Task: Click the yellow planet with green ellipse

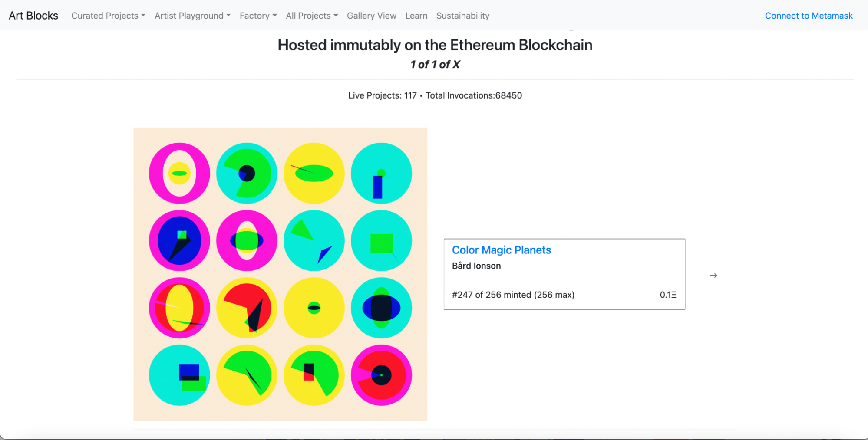Action: coord(314,173)
